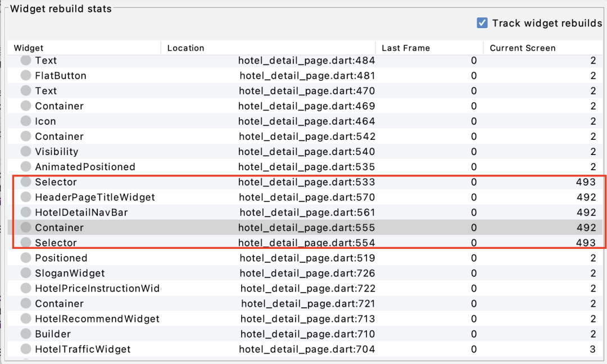The image size is (607, 364).
Task: Select the HotelRecommendWidget row
Action: pyautogui.click(x=97, y=319)
